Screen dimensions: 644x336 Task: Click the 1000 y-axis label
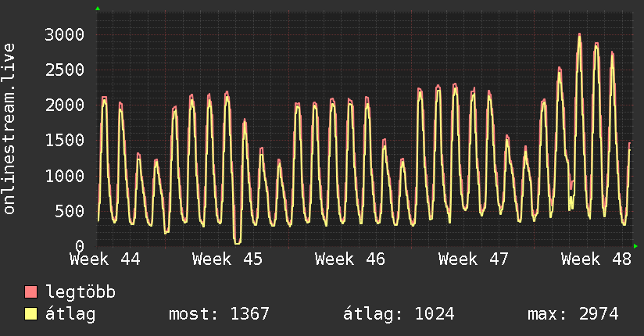[x=65, y=176]
